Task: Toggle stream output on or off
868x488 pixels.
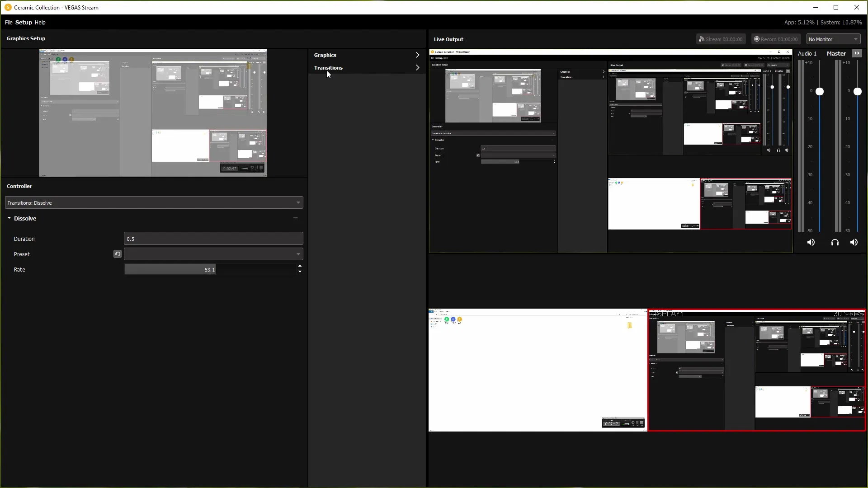Action: point(720,39)
